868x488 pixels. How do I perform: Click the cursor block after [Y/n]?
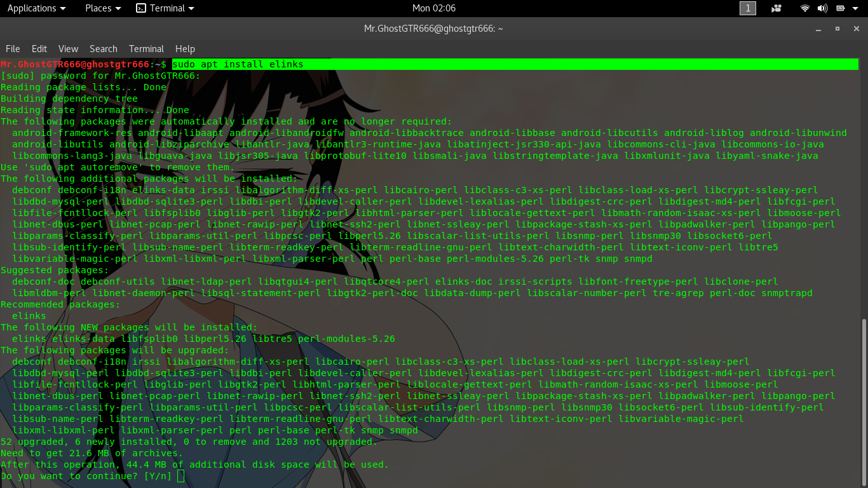181,476
